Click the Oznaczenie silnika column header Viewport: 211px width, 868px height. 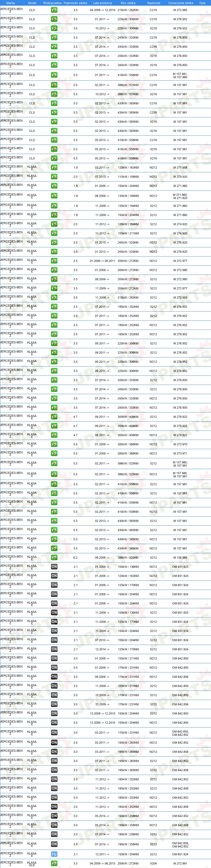(181, 3)
